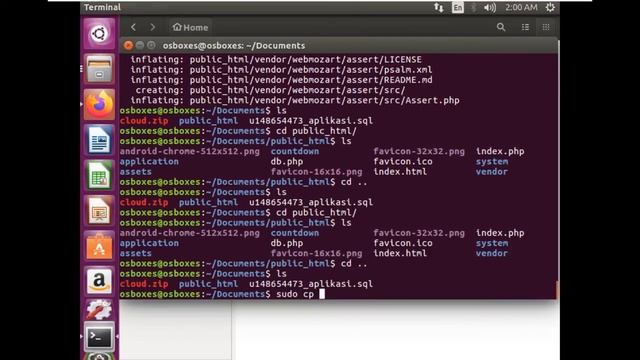Go back in Files window
640x360 pixels.
tap(133, 27)
